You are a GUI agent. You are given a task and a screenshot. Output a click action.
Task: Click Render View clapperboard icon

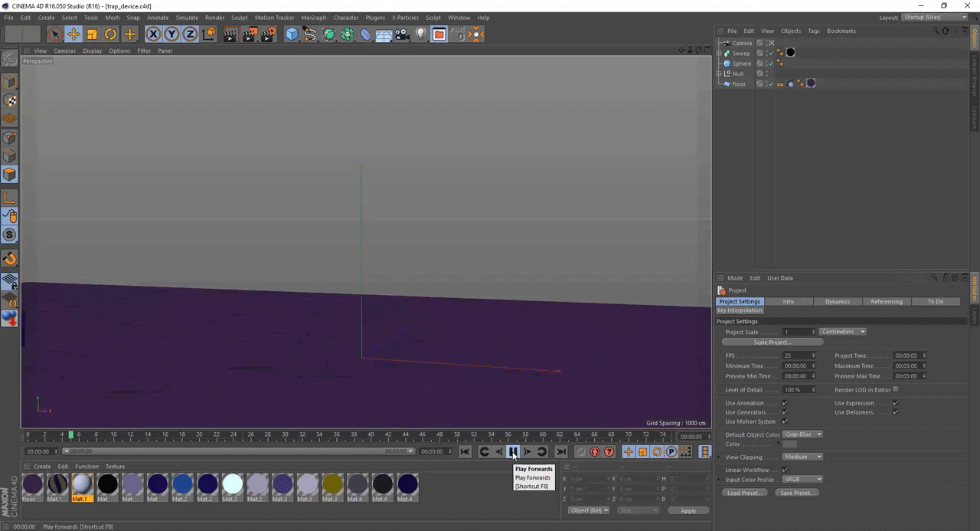point(230,34)
